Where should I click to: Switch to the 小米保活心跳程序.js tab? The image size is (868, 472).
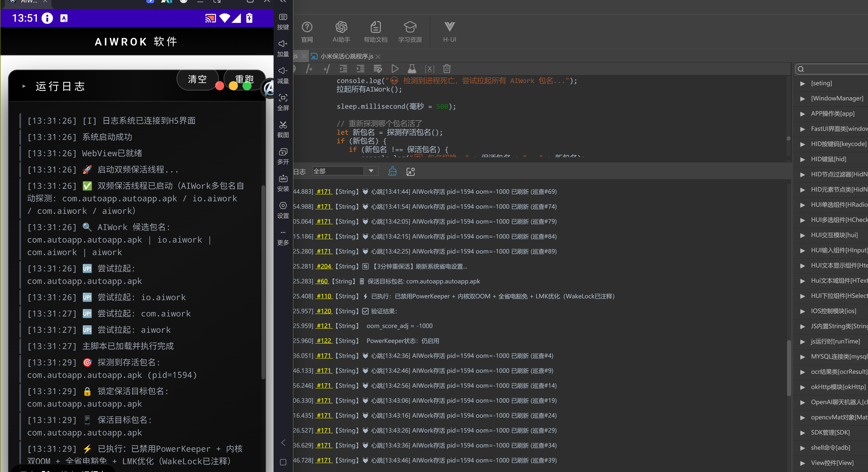tap(346, 56)
